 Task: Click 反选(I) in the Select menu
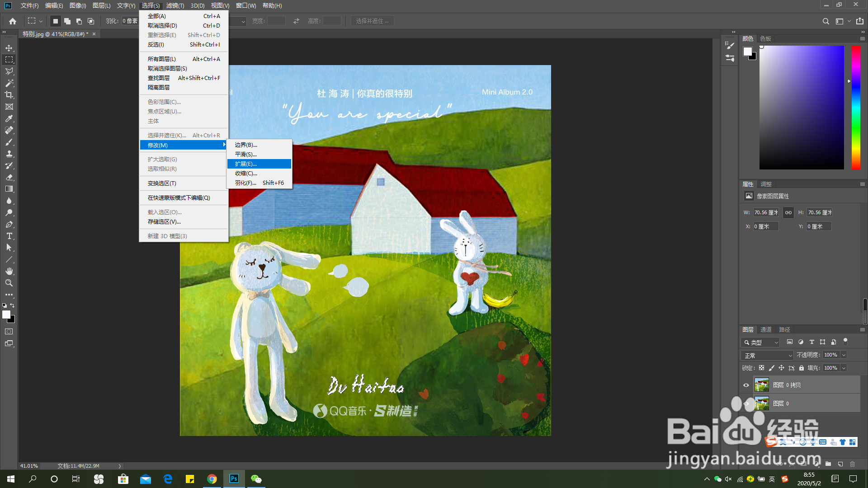pos(184,45)
